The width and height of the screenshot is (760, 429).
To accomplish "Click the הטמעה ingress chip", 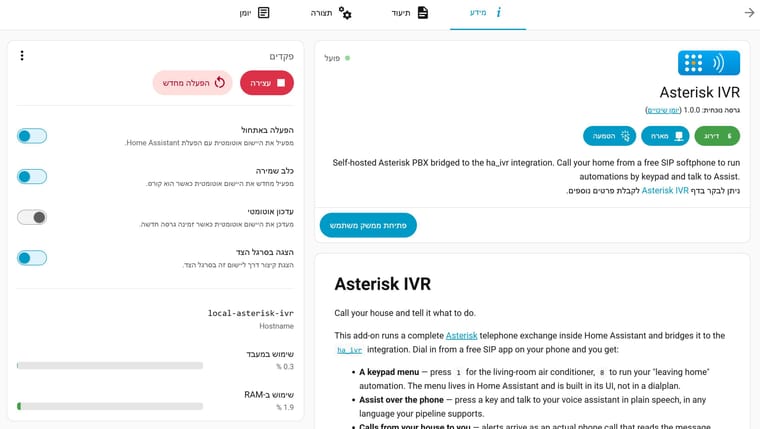I will [609, 136].
